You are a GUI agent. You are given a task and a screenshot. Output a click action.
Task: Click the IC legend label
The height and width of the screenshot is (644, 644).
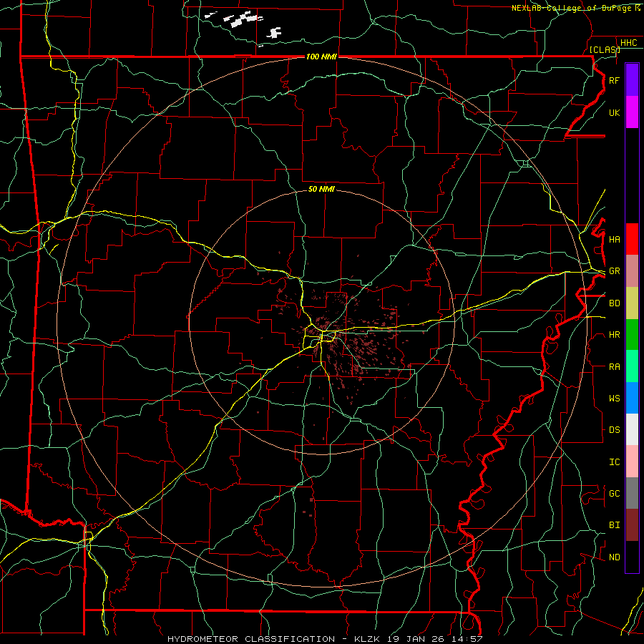[x=614, y=462]
